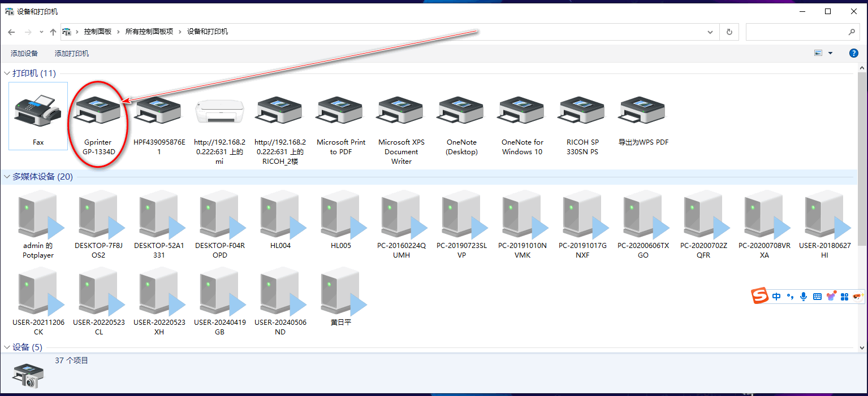
Task: Click 添加打印机 in the command bar
Action: coord(72,54)
